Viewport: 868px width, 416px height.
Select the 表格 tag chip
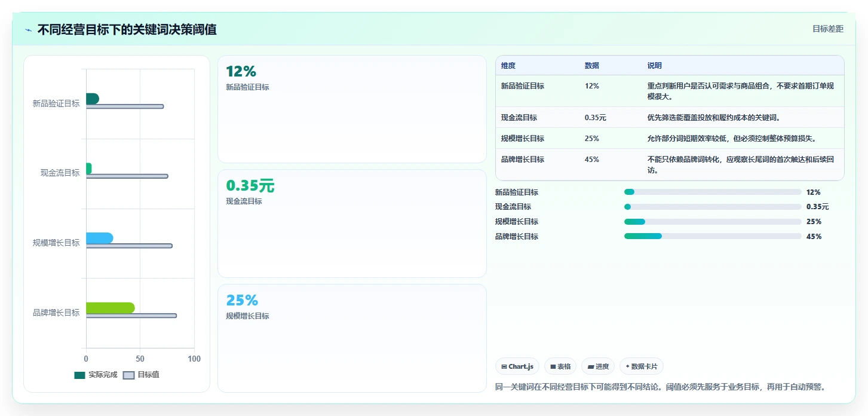pyautogui.click(x=560, y=366)
